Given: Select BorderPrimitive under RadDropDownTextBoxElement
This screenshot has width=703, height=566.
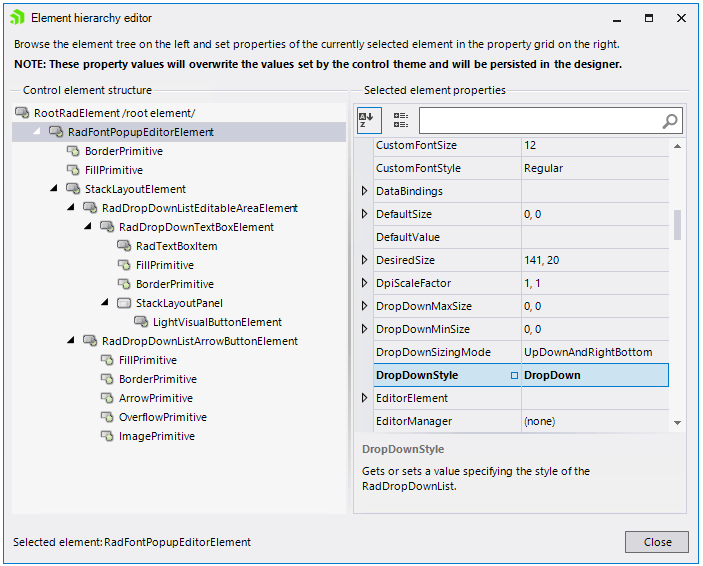Looking at the screenshot, I should tap(175, 284).
